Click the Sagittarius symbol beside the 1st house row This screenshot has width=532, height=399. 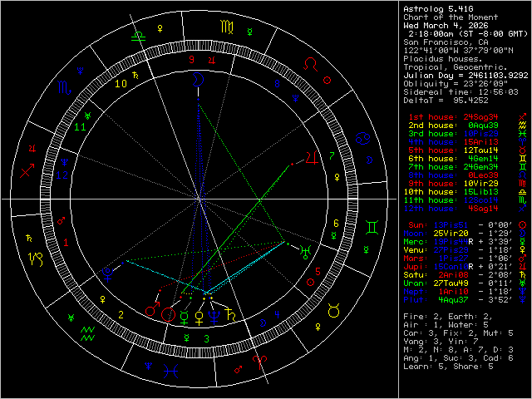click(x=523, y=117)
